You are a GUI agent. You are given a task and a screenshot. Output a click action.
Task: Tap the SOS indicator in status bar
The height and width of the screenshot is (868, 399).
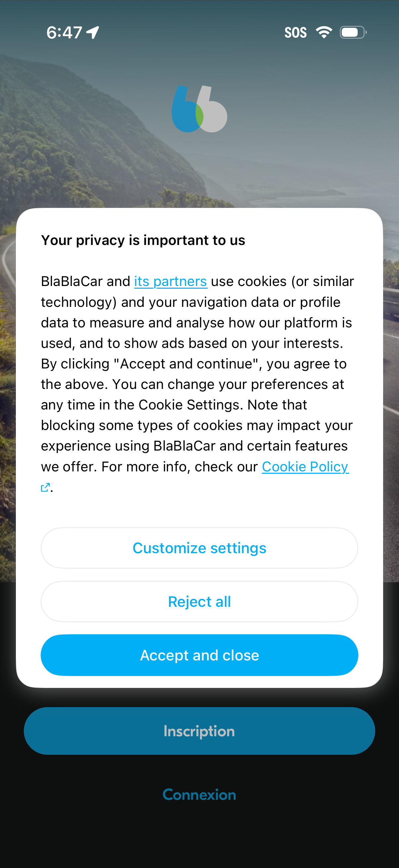(295, 33)
